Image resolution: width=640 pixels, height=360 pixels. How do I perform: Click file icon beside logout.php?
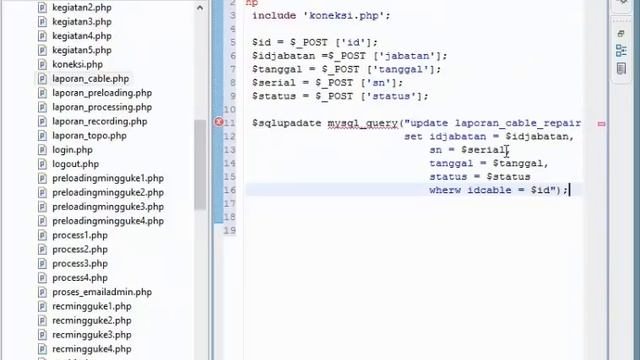coord(42,164)
